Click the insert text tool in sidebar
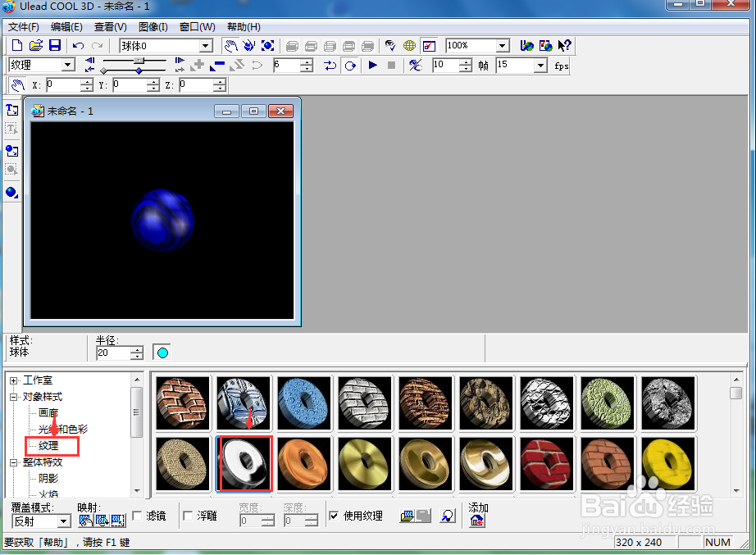Screen dimensions: 756x555 click(x=12, y=110)
